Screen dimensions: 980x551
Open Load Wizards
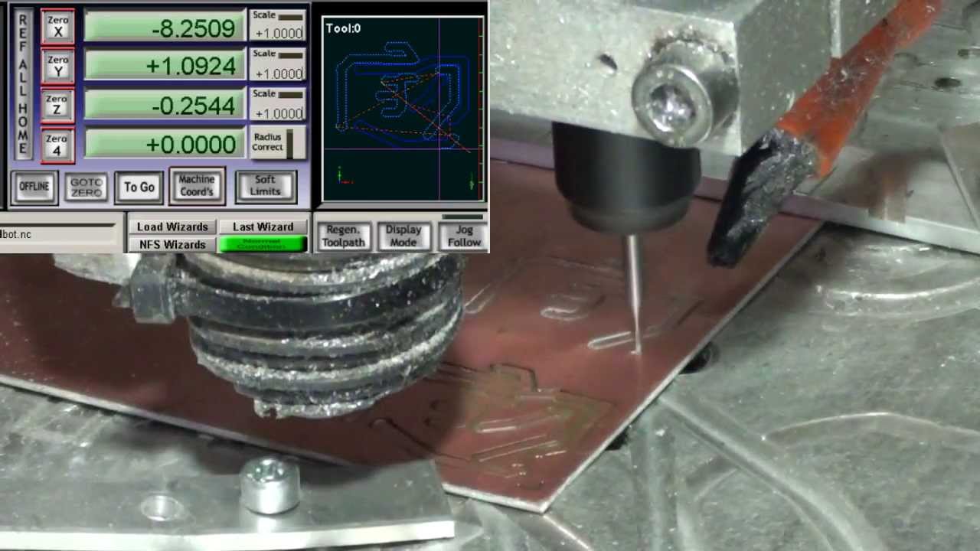172,227
